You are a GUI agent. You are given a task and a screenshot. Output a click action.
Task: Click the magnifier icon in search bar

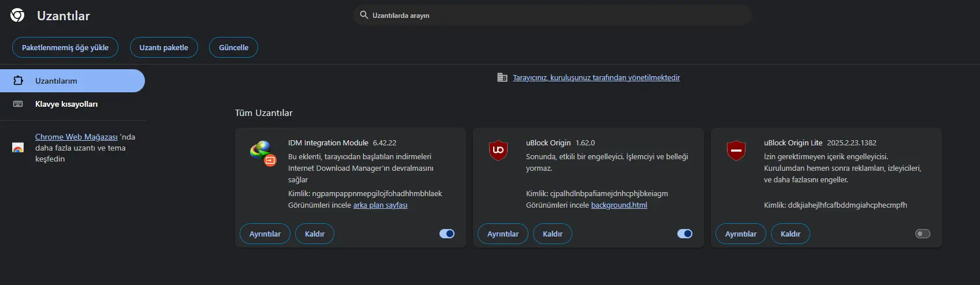tap(364, 15)
